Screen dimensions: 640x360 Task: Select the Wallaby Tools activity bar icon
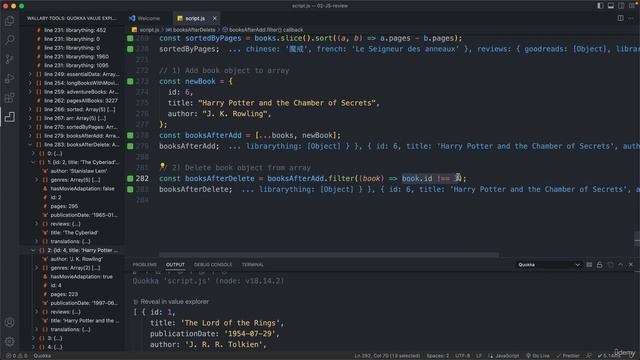coord(9,117)
